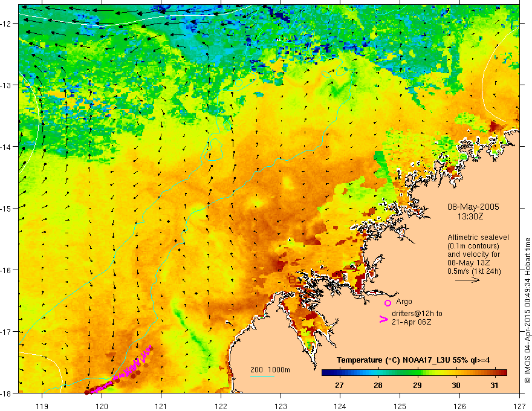The height and width of the screenshot is (411, 532).
Task: Click the latitude axis label -18
Action: pos(7,393)
